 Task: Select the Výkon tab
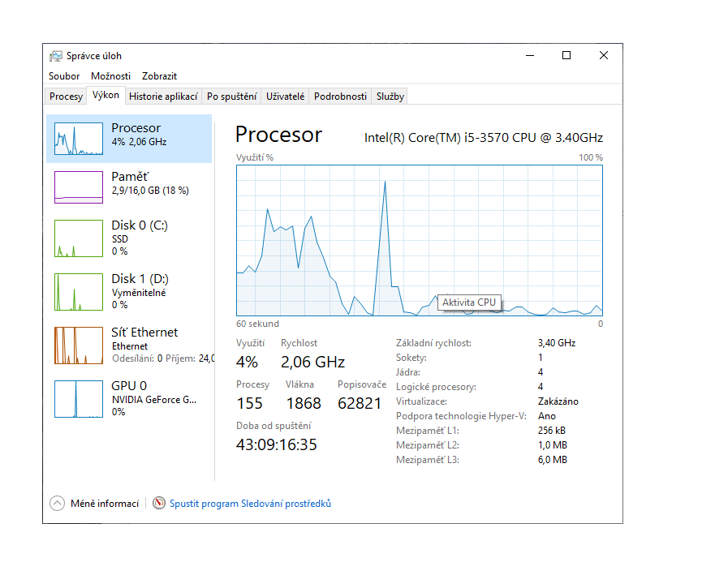(106, 95)
